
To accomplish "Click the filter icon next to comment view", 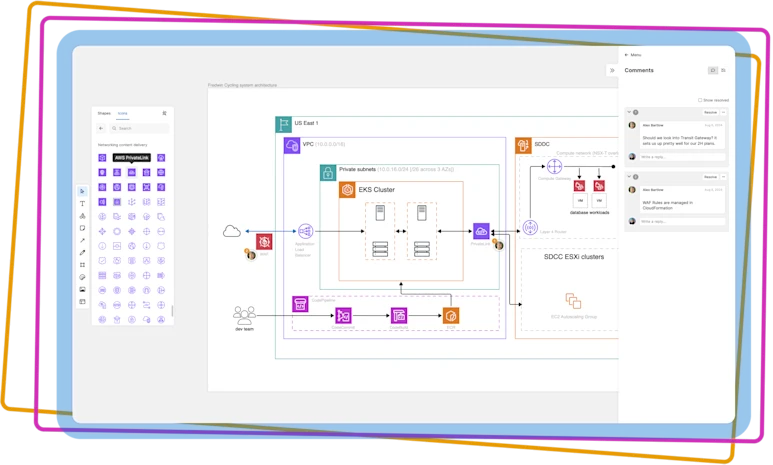I will click(724, 71).
